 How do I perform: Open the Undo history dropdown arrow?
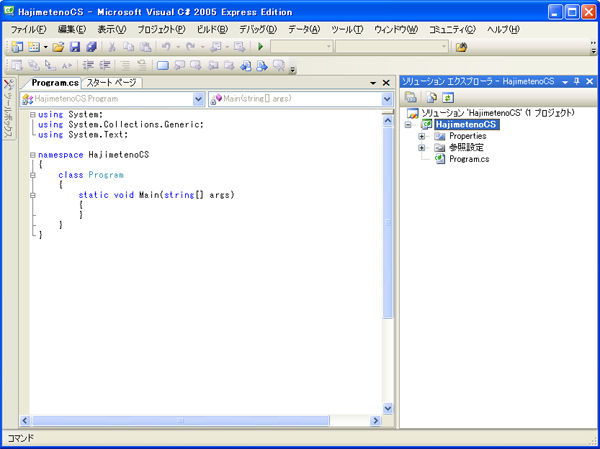(178, 47)
